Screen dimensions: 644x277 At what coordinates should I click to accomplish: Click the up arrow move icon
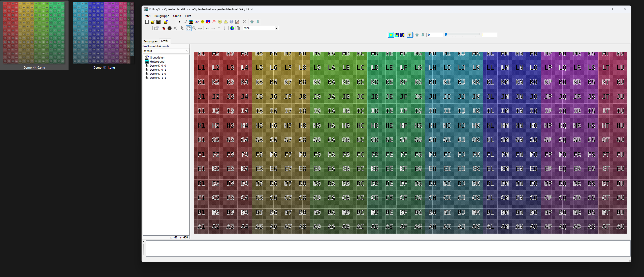219,28
